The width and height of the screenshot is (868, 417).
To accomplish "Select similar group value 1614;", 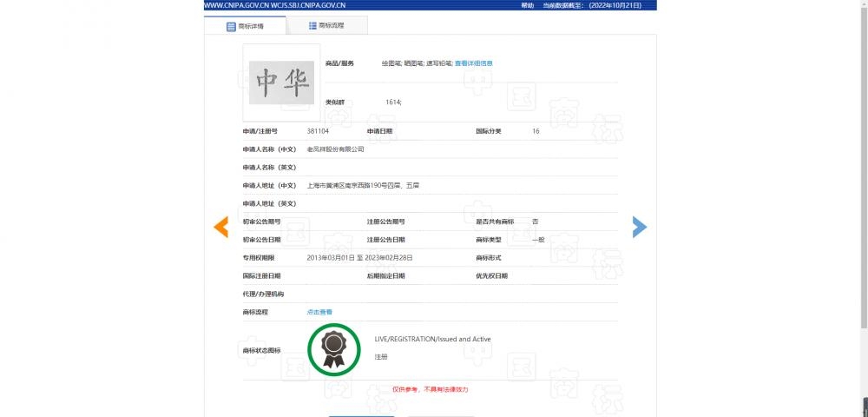I will pos(393,103).
